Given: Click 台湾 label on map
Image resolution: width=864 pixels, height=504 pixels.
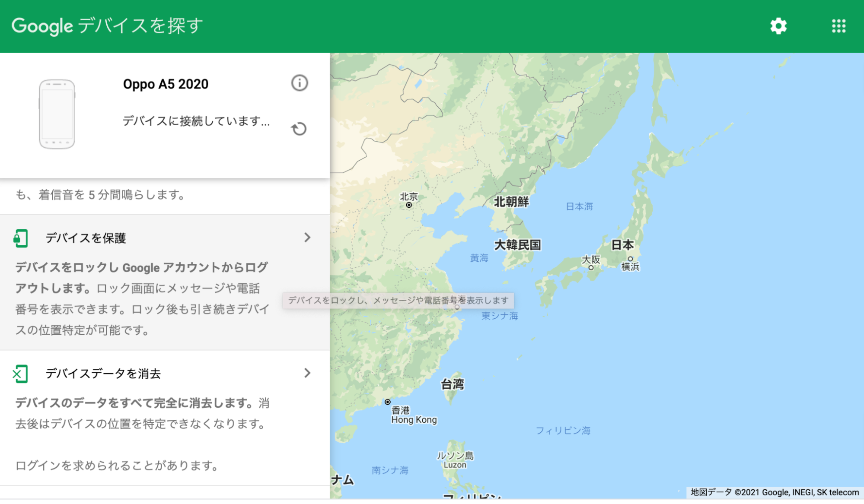Looking at the screenshot, I should 453,384.
